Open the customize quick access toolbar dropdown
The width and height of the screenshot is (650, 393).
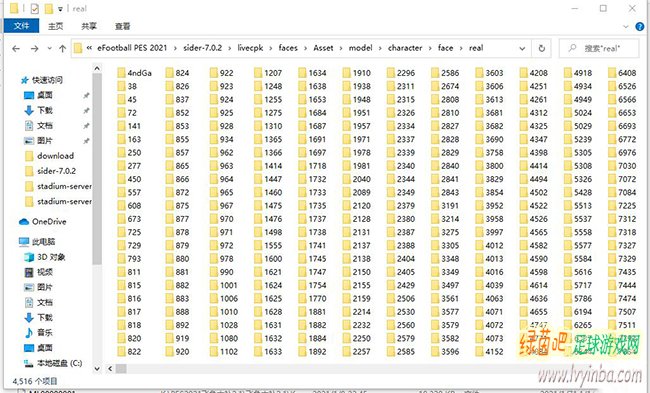pyautogui.click(x=60, y=9)
